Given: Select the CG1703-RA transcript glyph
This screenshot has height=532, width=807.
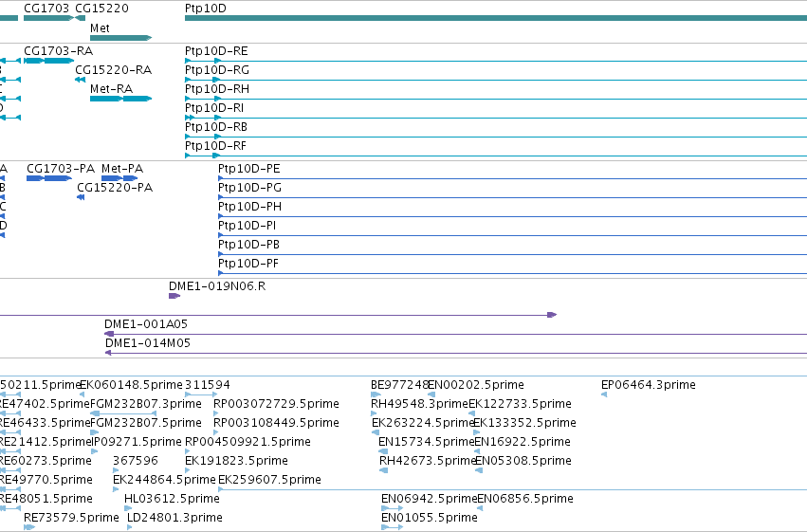Looking at the screenshot, I should click(49, 61).
